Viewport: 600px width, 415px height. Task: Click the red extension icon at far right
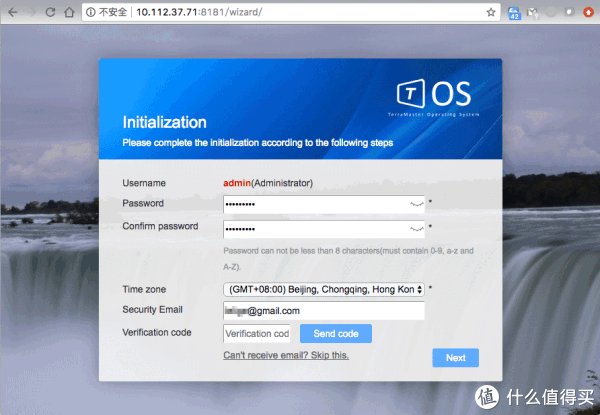pos(586,13)
